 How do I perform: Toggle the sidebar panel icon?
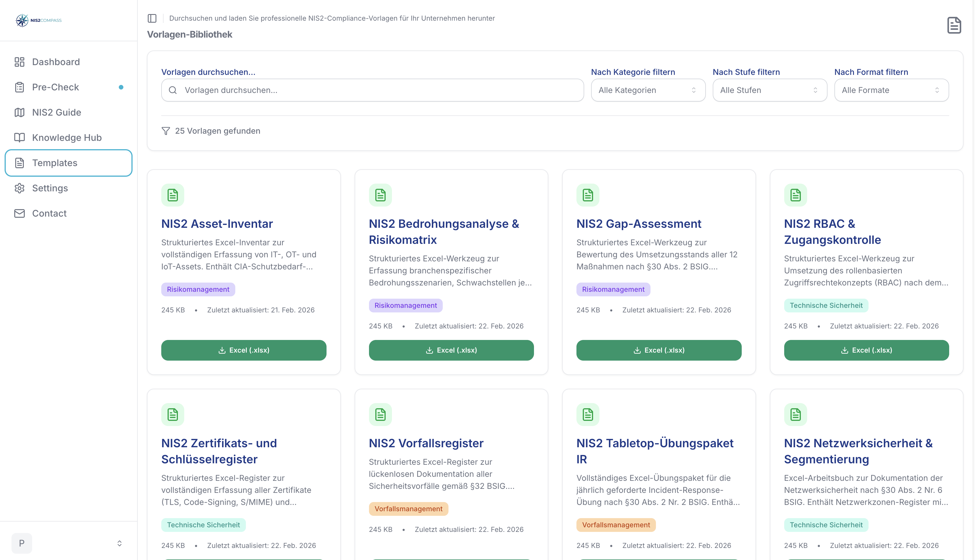(152, 18)
